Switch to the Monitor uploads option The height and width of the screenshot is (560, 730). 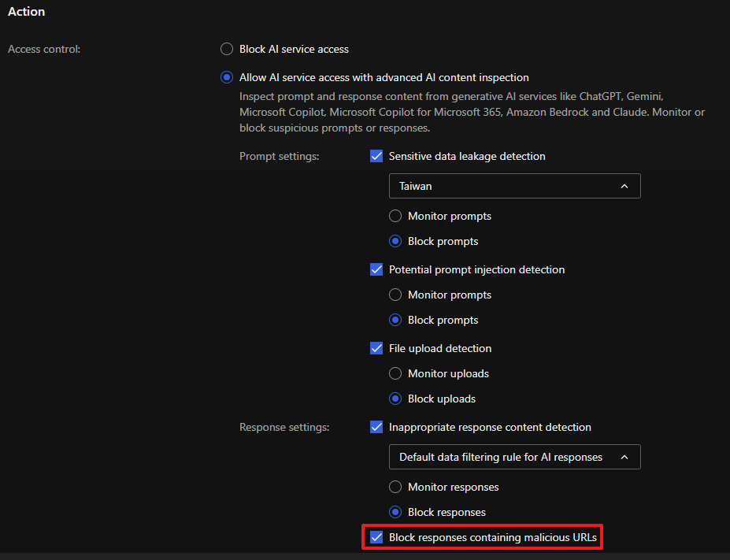tap(395, 373)
